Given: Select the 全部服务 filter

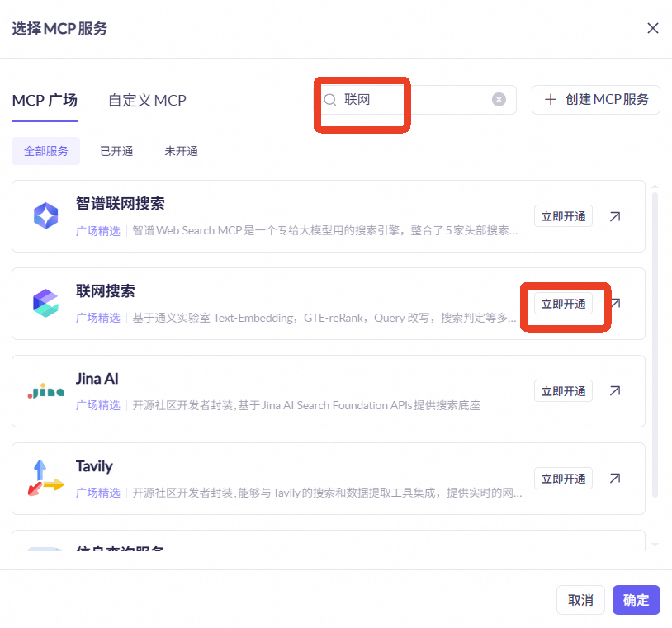Looking at the screenshot, I should [46, 151].
